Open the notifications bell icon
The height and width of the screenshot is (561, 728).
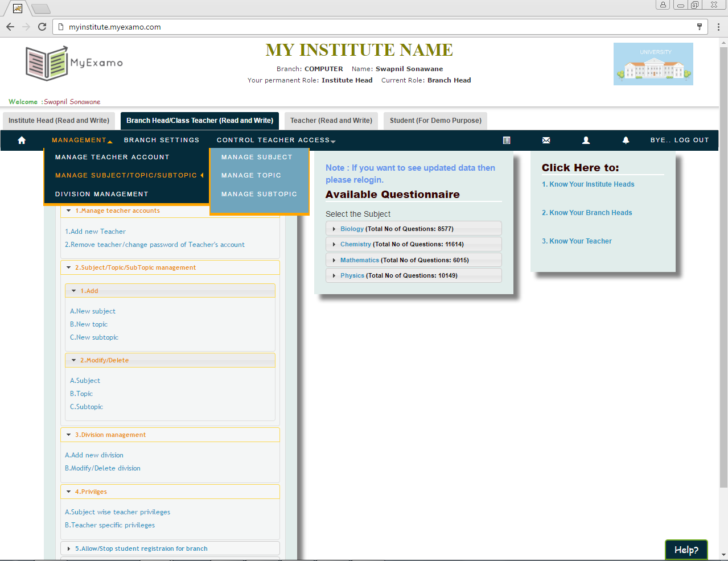[626, 140]
